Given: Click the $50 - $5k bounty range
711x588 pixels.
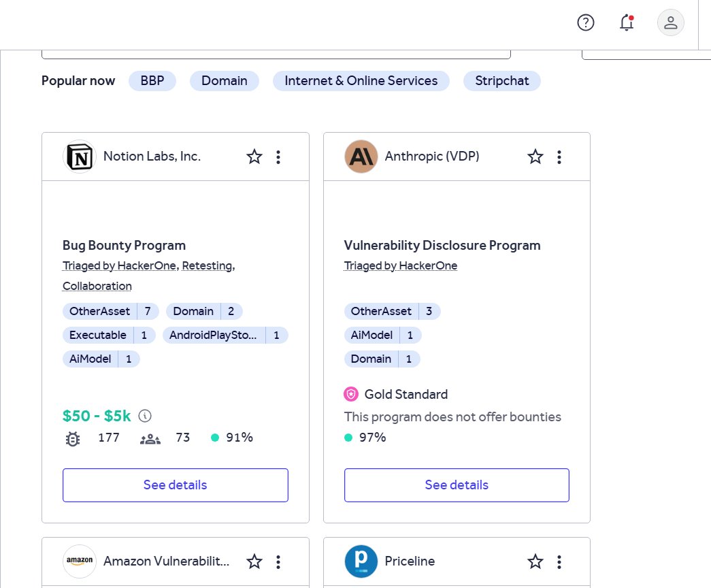Looking at the screenshot, I should (97, 416).
